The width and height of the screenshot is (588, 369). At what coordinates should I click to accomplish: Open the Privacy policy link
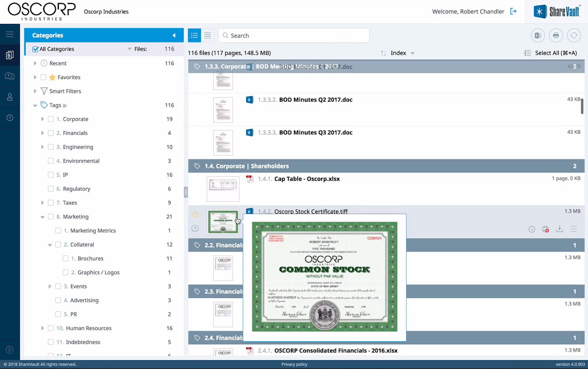click(294, 364)
